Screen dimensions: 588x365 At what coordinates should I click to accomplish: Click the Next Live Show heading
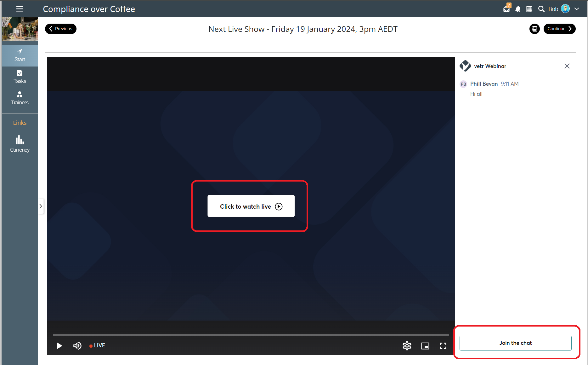tap(303, 29)
